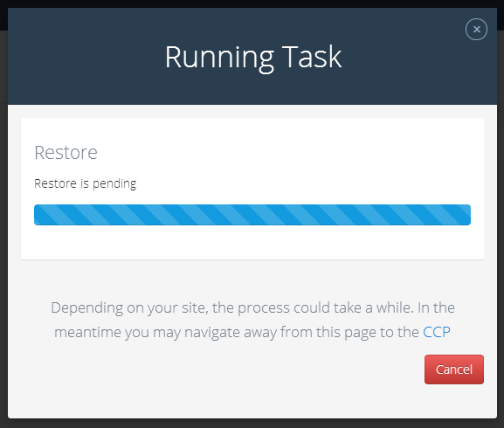504x428 pixels.
Task: Click the 'Restore is pending' status text
Action: pyautogui.click(x=86, y=183)
